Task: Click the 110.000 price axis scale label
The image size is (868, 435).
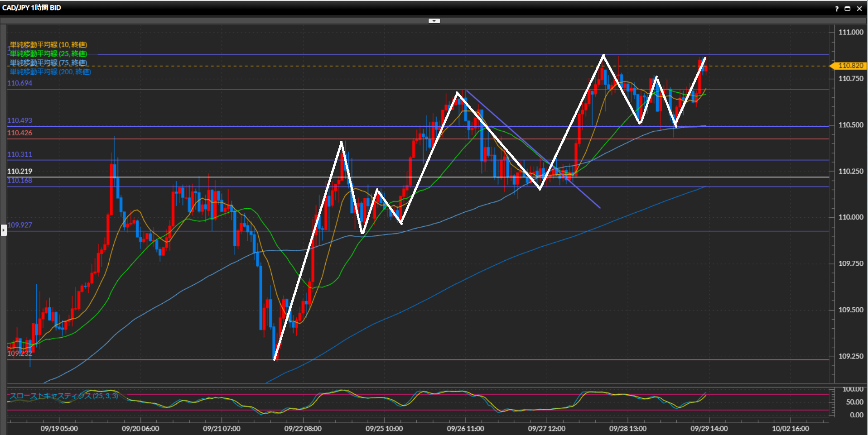Action: pos(850,217)
